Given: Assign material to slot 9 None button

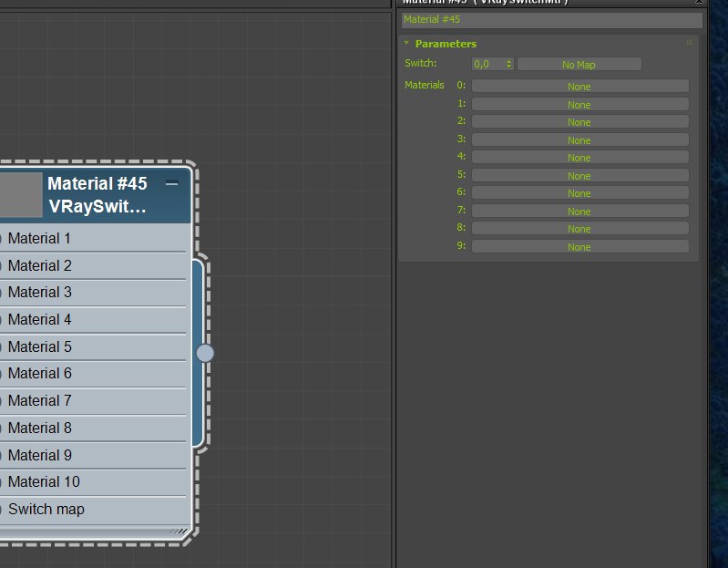Looking at the screenshot, I should [x=579, y=246].
